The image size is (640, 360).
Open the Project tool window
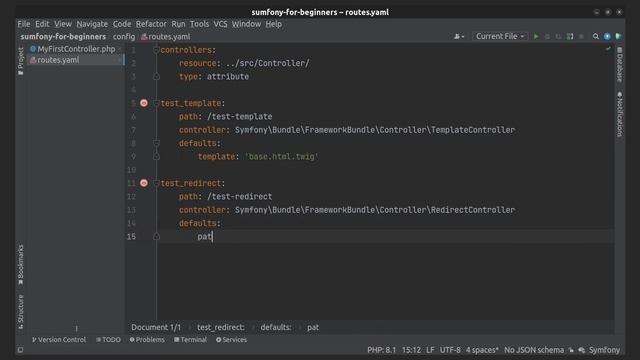21,61
